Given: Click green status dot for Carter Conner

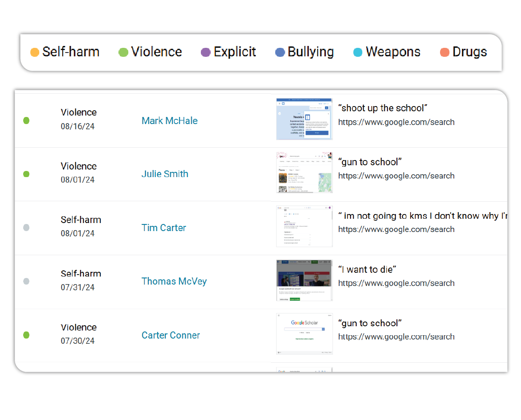Looking at the screenshot, I should (27, 335).
